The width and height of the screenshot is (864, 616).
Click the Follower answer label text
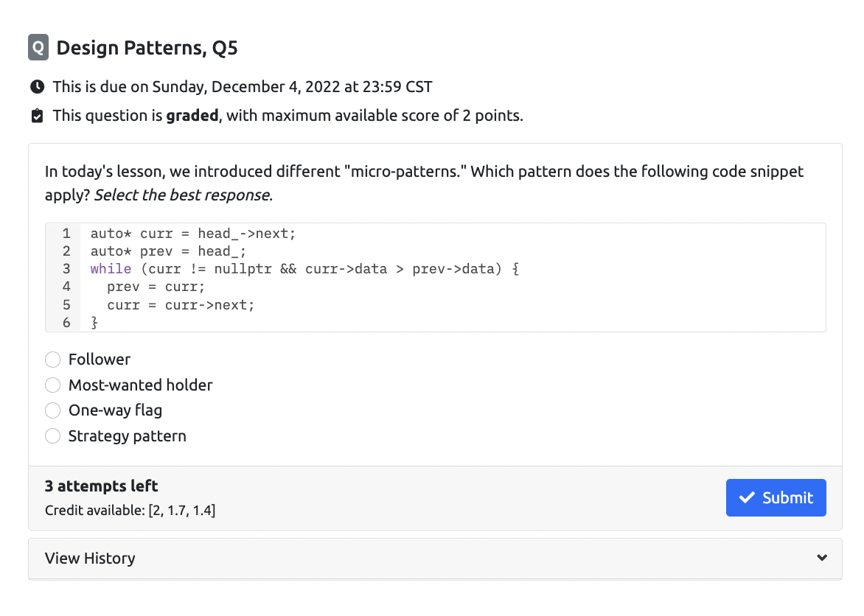(x=100, y=360)
